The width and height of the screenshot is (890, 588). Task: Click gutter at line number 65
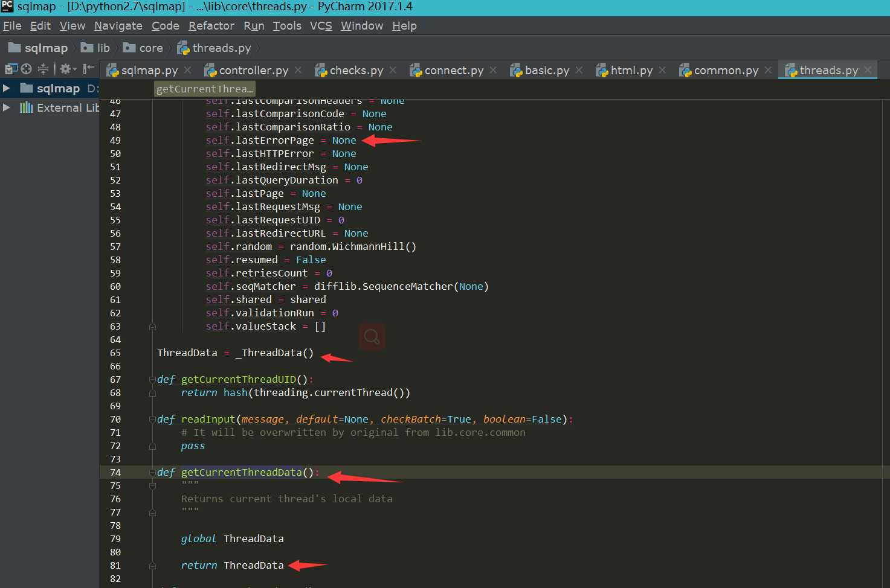(115, 353)
